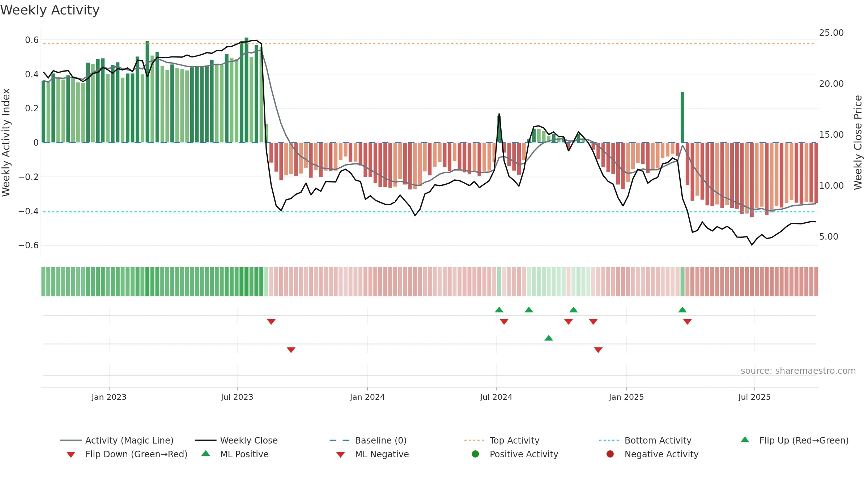Click the Negative Activity dark red circle icon
868x488 pixels.
[610, 454]
